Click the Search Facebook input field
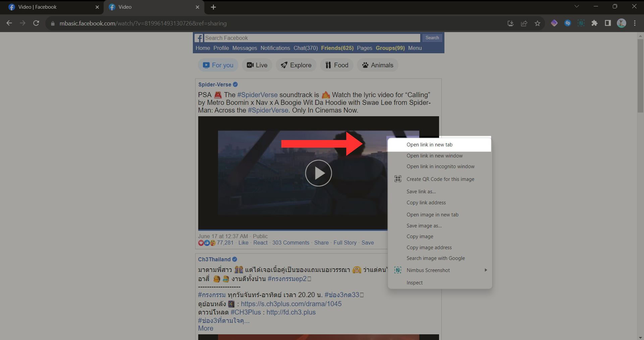This screenshot has height=340, width=644. click(x=312, y=38)
